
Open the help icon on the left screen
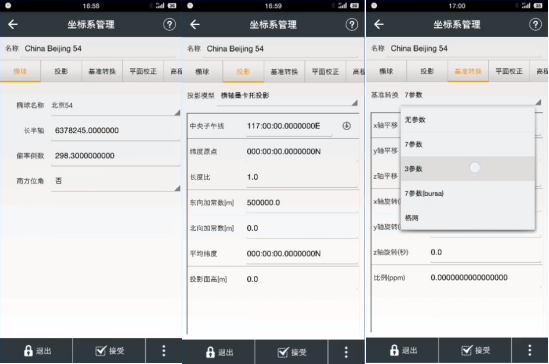(169, 24)
